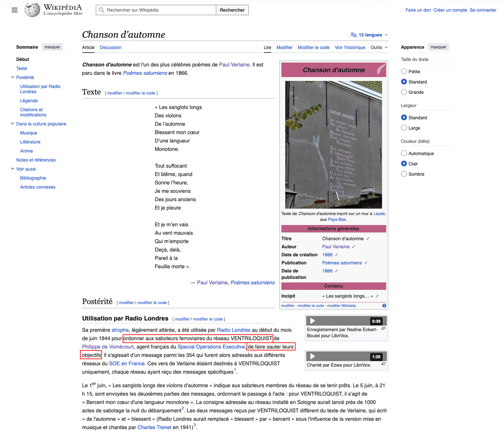The width and height of the screenshot is (504, 433).
Task: Click the languages translate icon
Action: (x=354, y=35)
